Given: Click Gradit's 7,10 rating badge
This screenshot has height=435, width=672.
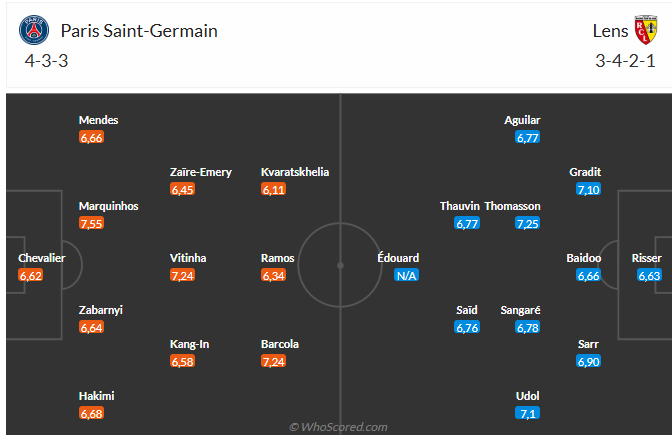Looking at the screenshot, I should tap(588, 189).
